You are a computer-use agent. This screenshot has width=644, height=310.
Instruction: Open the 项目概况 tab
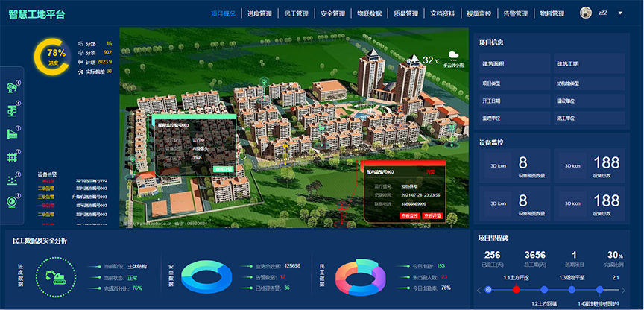223,13
